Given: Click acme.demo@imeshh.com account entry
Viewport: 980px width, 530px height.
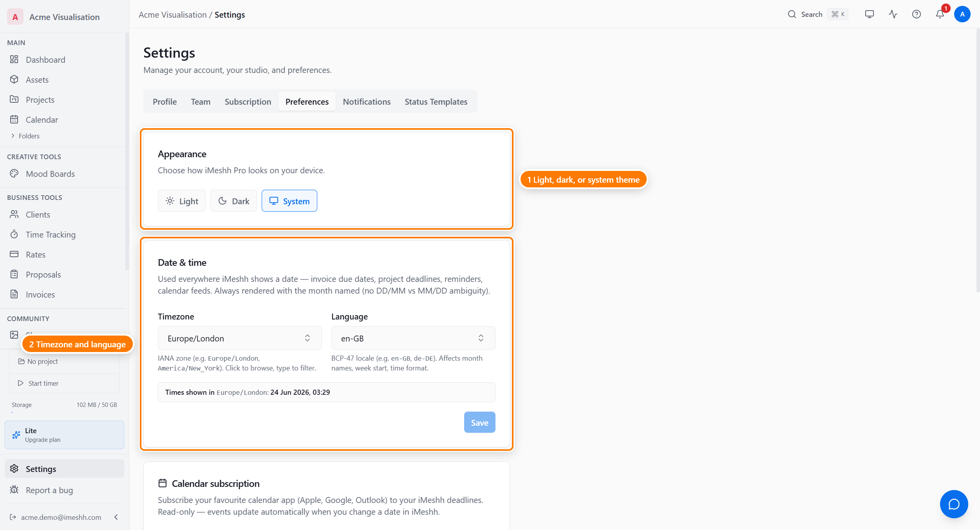Looking at the screenshot, I should point(61,517).
